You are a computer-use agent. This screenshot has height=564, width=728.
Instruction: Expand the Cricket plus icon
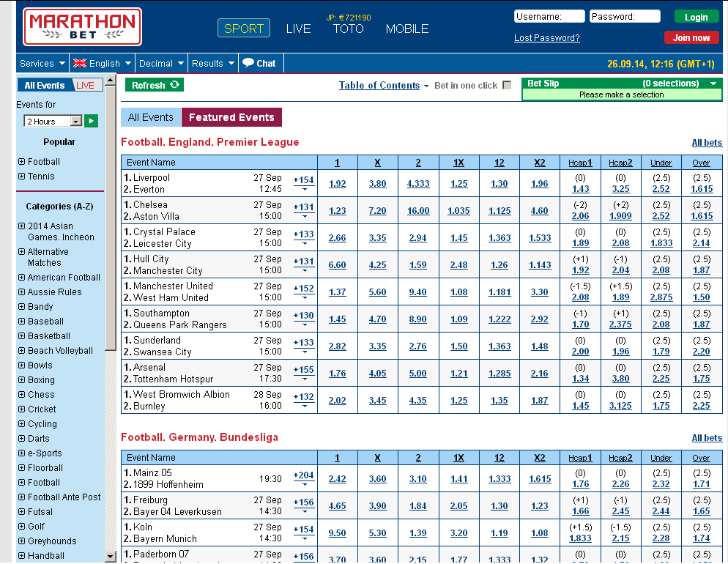[x=21, y=409]
